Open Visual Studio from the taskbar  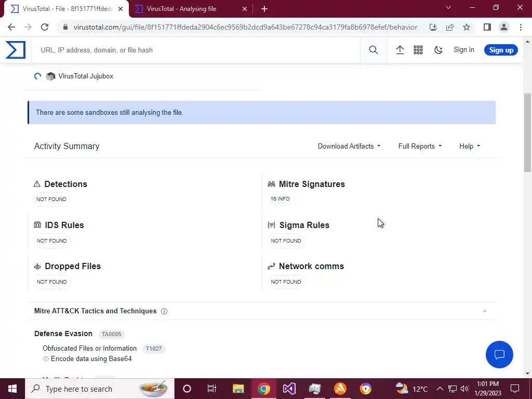pos(289,389)
